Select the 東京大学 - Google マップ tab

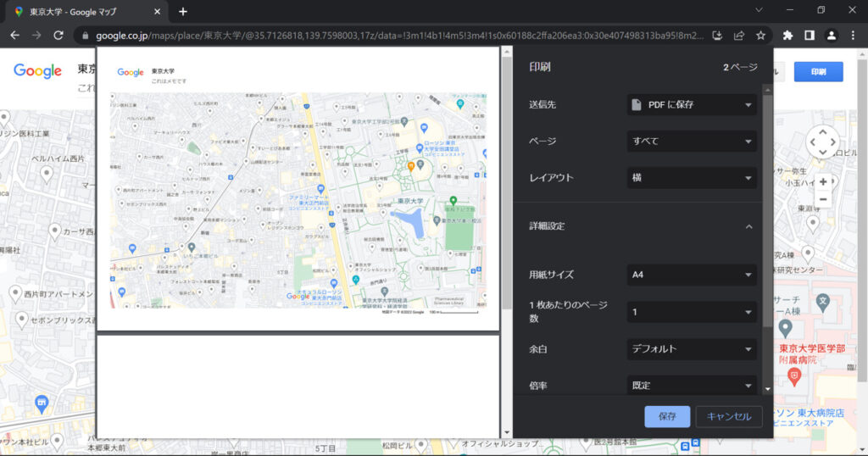(86, 11)
